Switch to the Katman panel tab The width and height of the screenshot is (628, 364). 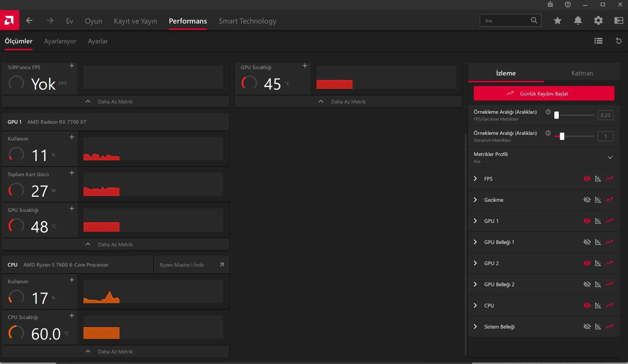(x=582, y=73)
